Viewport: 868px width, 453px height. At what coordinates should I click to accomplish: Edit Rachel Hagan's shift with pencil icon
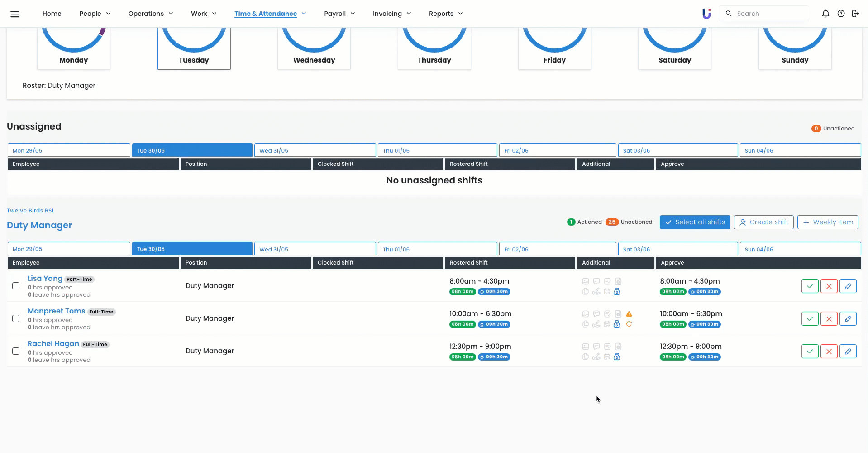click(848, 352)
